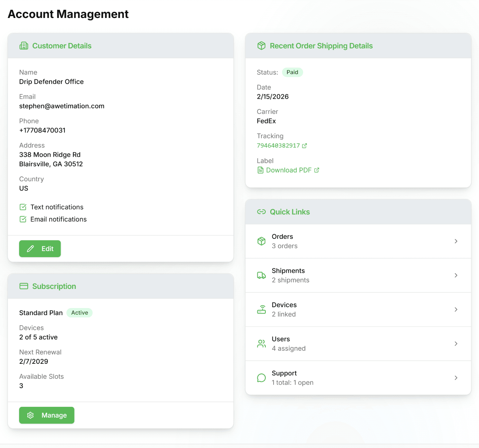Click the router icon next to Devices
This screenshot has height=448, width=479.
pyautogui.click(x=262, y=310)
